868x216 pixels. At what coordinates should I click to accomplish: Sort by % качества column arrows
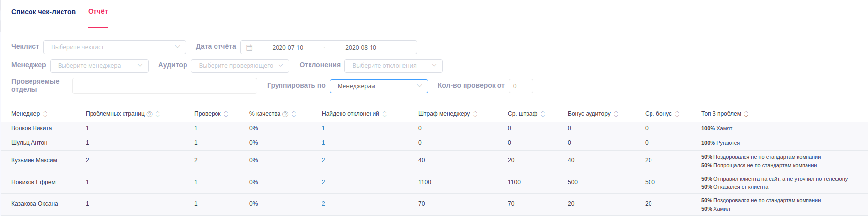pos(294,114)
